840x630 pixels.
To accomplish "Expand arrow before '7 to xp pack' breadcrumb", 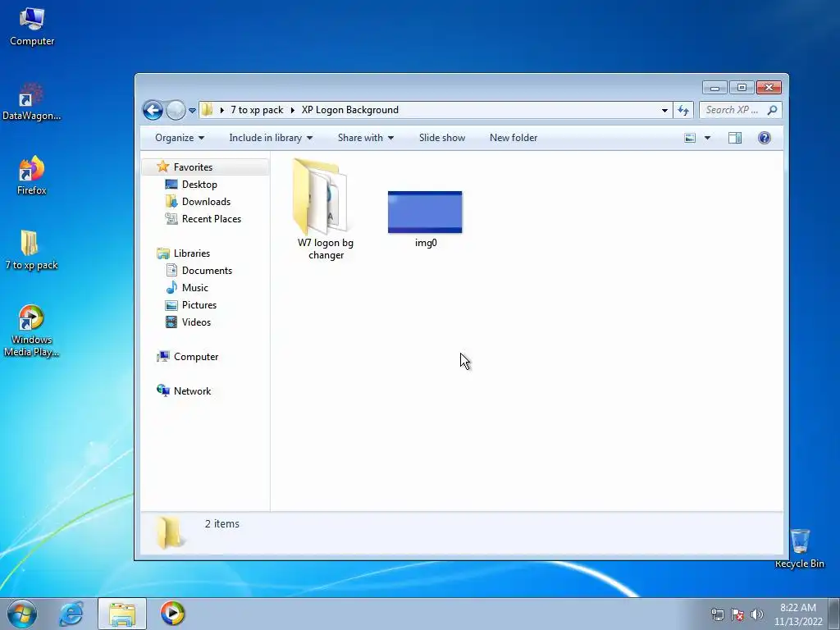I will (x=221, y=110).
